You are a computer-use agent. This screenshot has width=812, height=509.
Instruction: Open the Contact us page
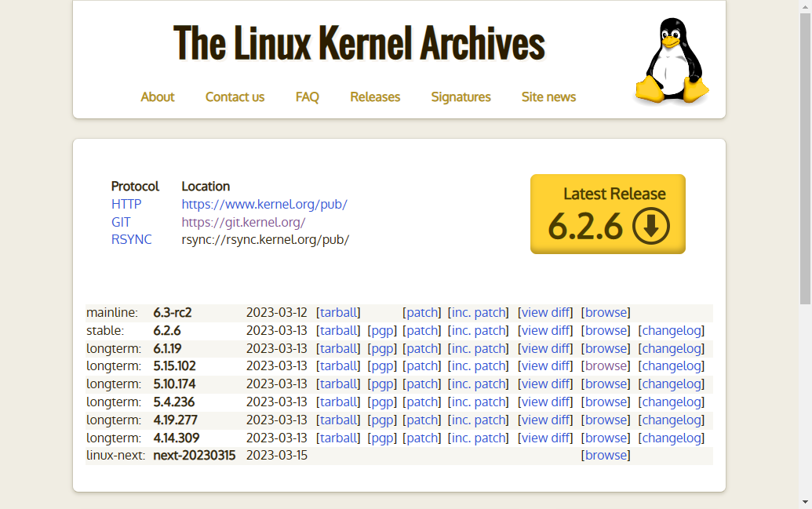click(235, 96)
